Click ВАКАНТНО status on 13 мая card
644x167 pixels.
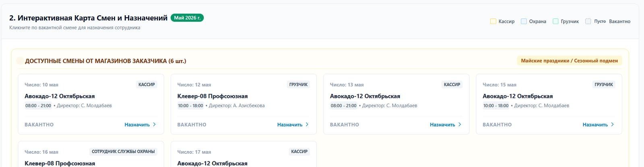[x=345, y=124]
